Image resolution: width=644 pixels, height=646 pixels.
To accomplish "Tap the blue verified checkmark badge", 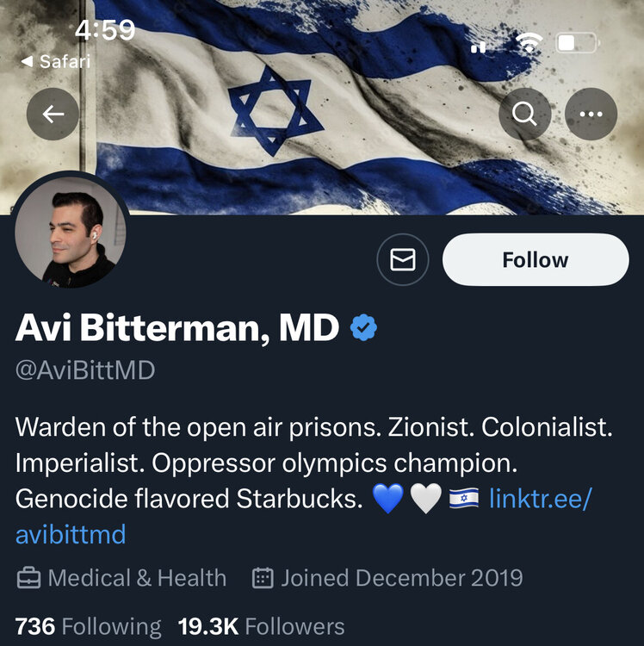I will click(x=364, y=327).
